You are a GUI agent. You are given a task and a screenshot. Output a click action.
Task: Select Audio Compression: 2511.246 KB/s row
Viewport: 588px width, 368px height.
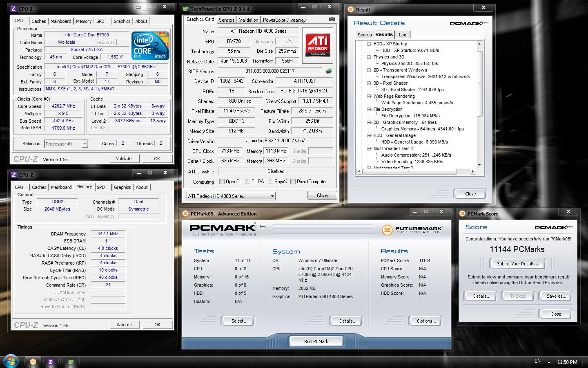point(416,155)
